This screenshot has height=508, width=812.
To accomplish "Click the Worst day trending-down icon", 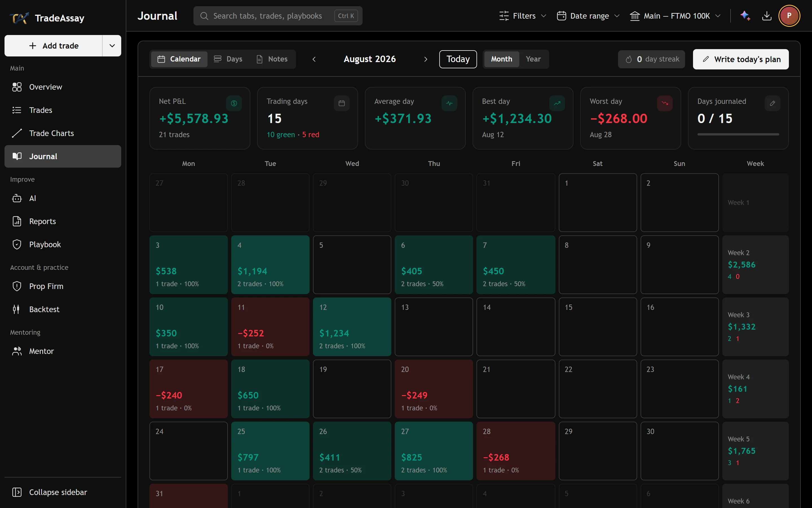I will [665, 103].
